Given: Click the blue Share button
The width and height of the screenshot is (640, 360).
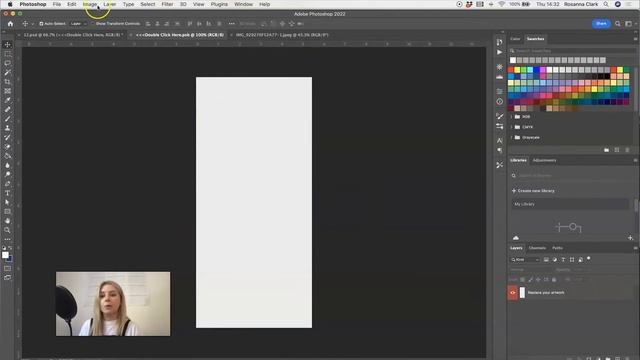Looking at the screenshot, I should 601,24.
